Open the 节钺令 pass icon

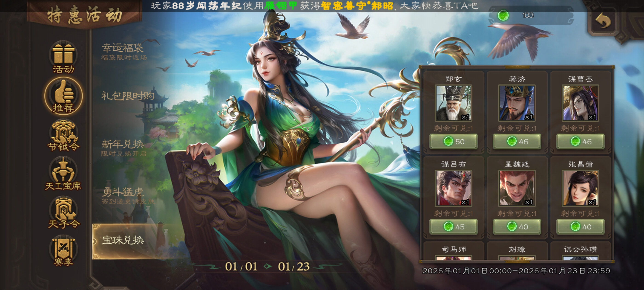[63, 135]
